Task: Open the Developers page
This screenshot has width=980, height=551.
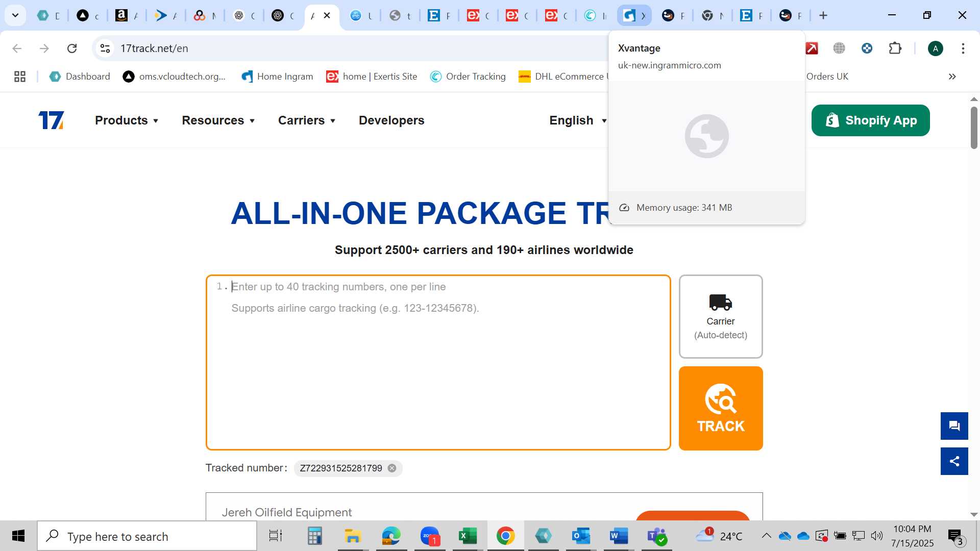Action: pyautogui.click(x=391, y=120)
